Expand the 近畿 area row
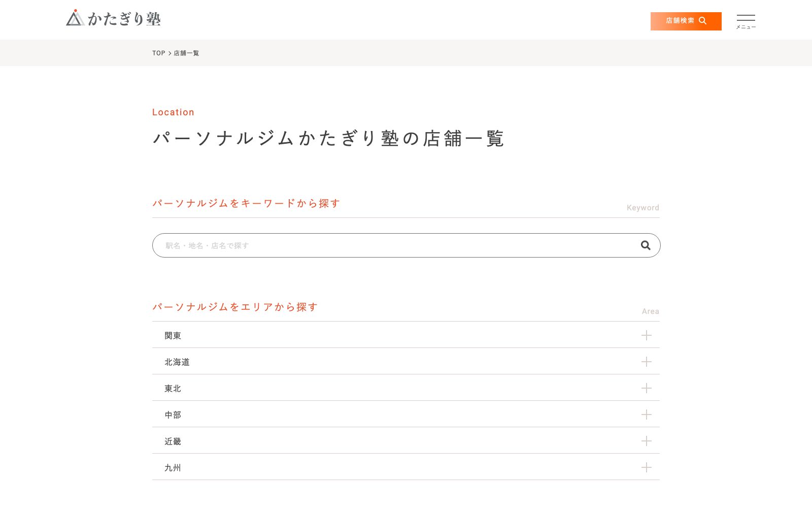Image resolution: width=812 pixels, height=508 pixels. [406, 440]
